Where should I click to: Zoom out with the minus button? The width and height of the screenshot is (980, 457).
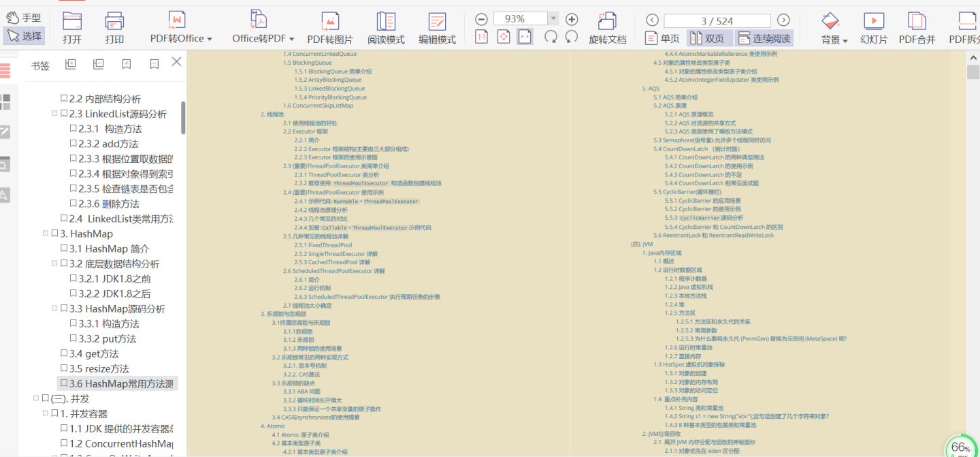click(x=481, y=19)
